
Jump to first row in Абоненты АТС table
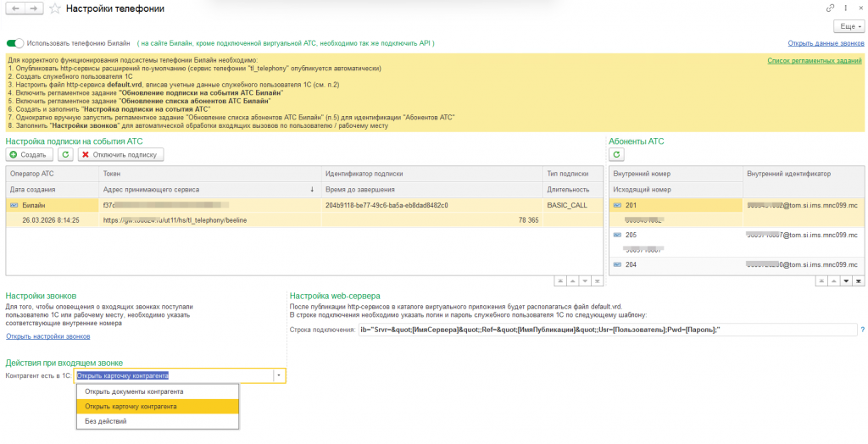pos(822,282)
